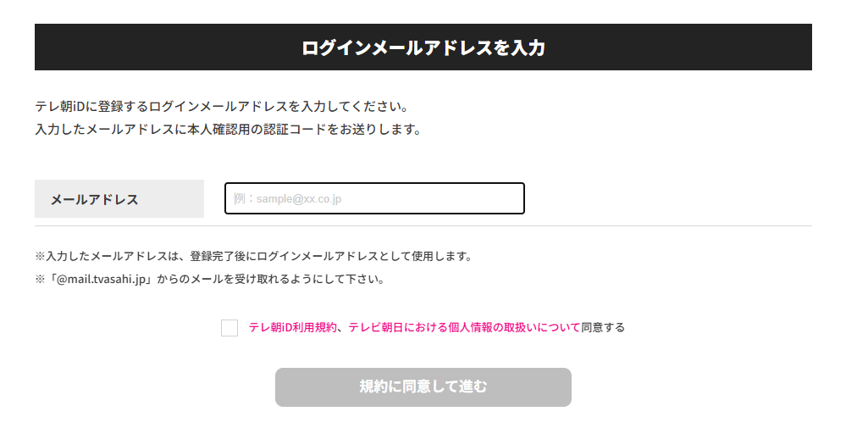Screen dimensions: 868x428
Task: Click the ログインメールアドレスを入力 header title
Action: (423, 47)
